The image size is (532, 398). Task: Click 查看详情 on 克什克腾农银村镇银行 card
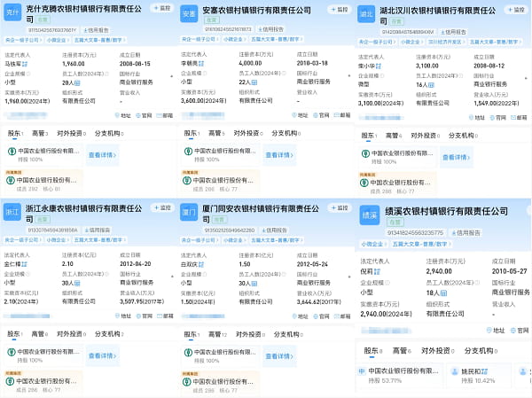103,155
